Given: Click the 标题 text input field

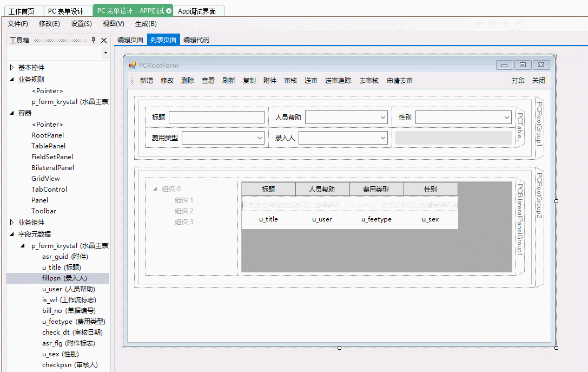Looking at the screenshot, I should click(217, 118).
